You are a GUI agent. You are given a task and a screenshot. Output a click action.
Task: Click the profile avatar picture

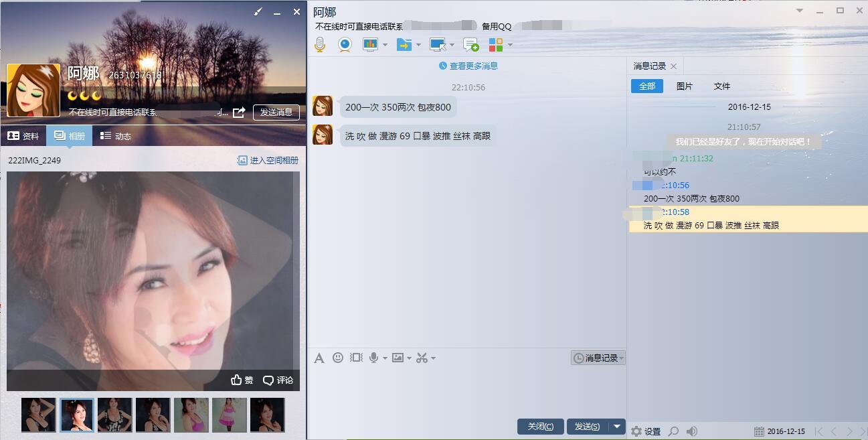(x=33, y=90)
